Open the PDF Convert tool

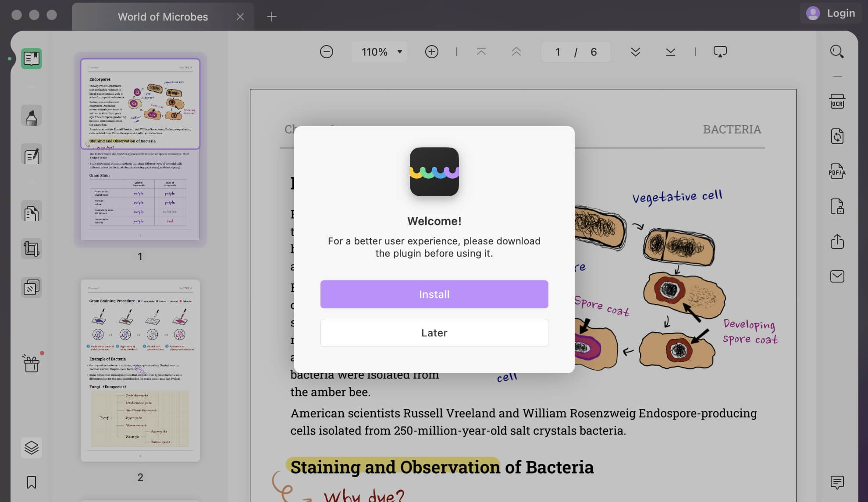[x=837, y=136]
